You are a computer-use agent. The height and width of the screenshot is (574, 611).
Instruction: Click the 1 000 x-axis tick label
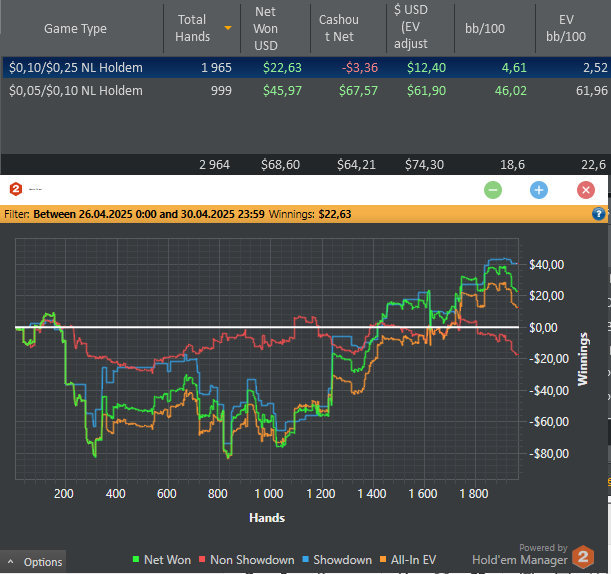click(269, 494)
